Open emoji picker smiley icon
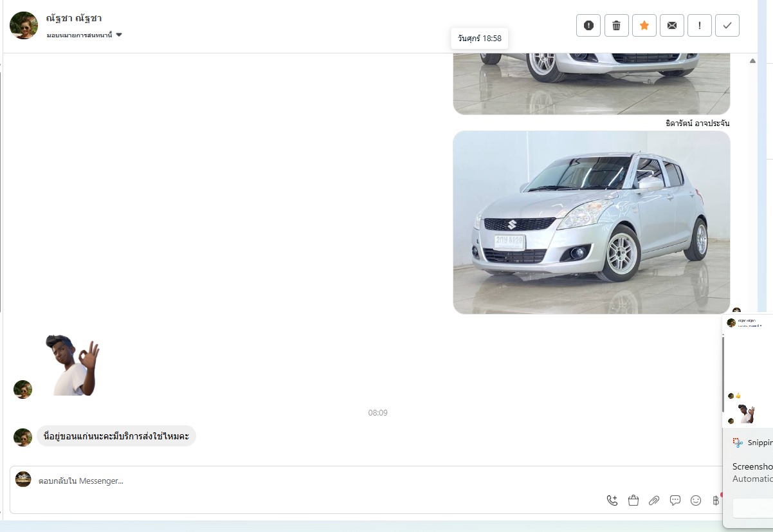 (696, 500)
